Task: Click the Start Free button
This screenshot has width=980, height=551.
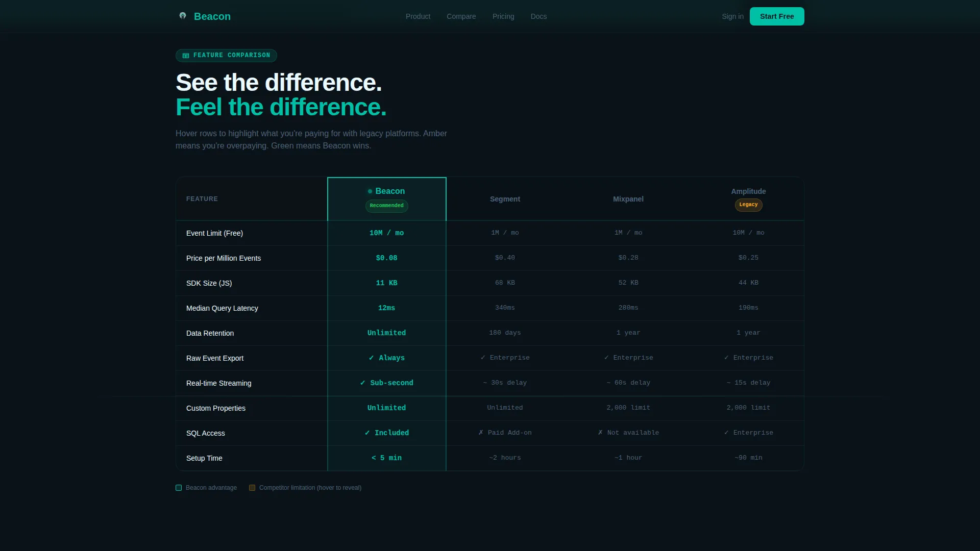Action: (777, 16)
